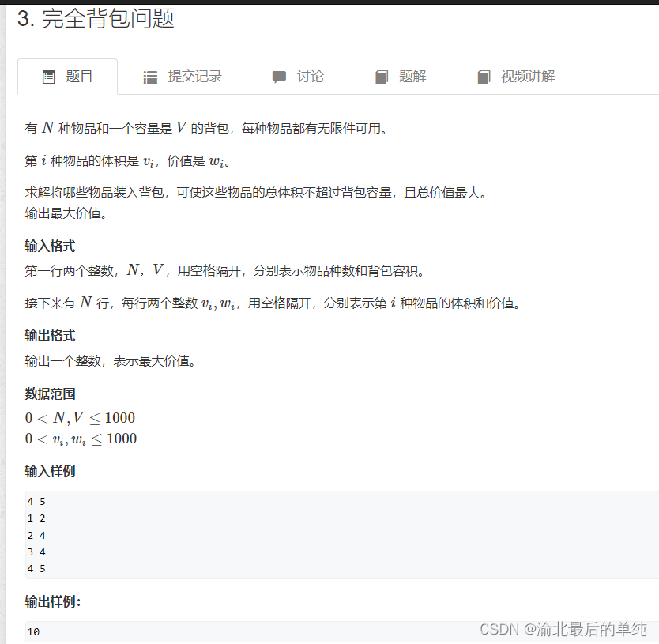Click the document icon on the 题目 tab
The width and height of the screenshot is (659, 644).
pyautogui.click(x=47, y=76)
